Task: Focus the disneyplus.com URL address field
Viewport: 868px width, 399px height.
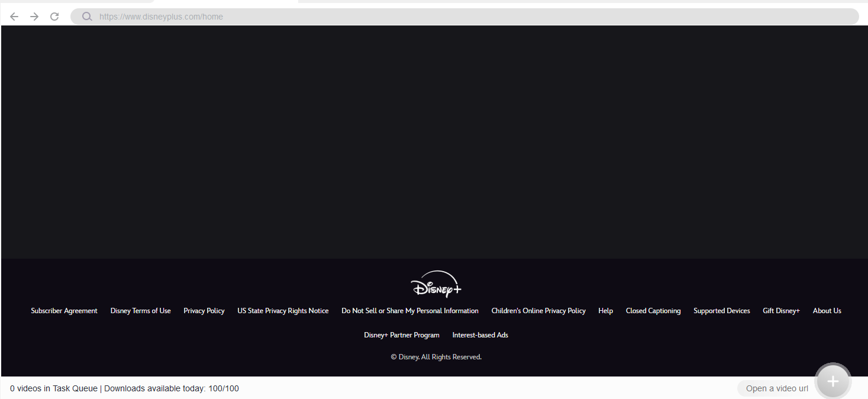Action: [x=464, y=17]
